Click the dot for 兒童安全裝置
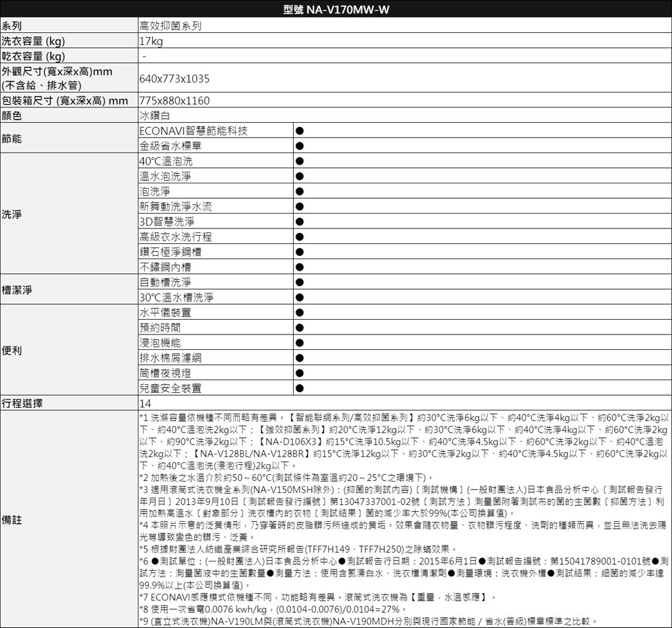This screenshot has height=628, width=672. [299, 388]
